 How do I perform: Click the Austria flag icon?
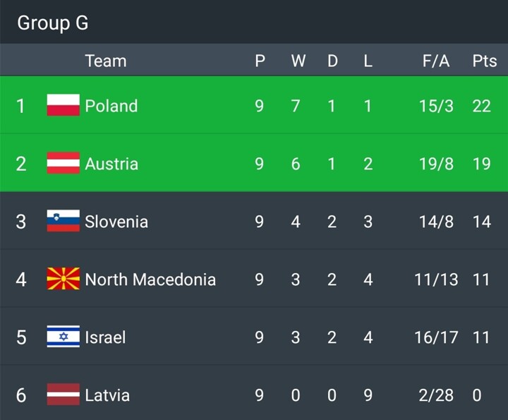63,164
